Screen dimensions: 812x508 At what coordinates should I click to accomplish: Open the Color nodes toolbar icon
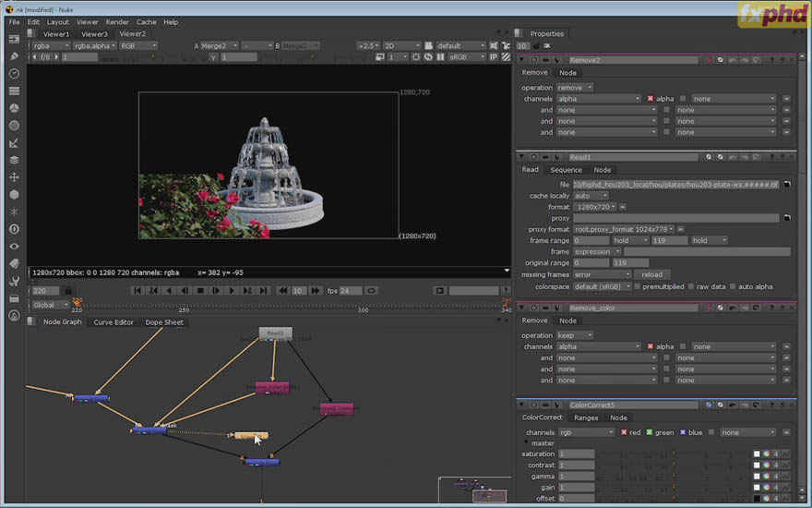point(14,108)
